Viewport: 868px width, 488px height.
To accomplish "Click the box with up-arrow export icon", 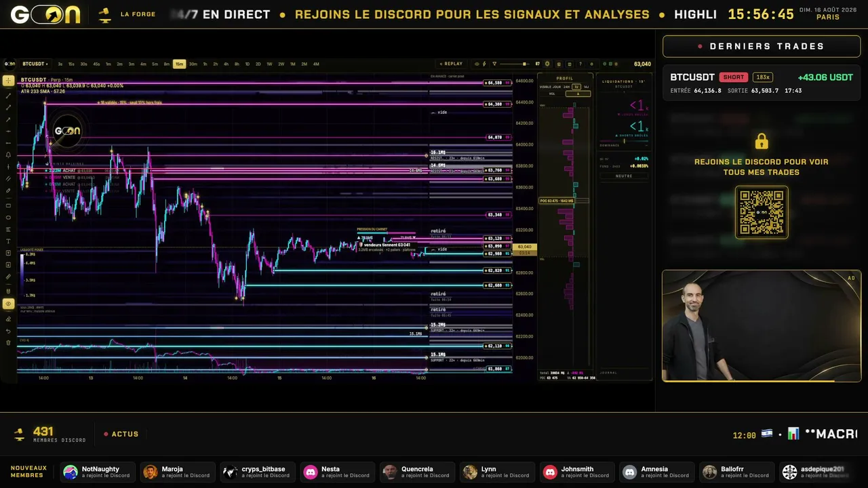I will click(x=8, y=253).
